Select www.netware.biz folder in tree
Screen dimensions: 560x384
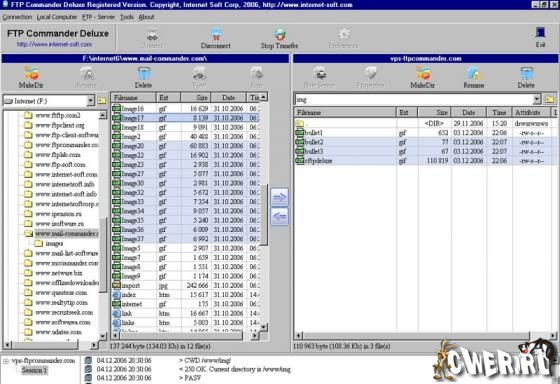click(59, 273)
